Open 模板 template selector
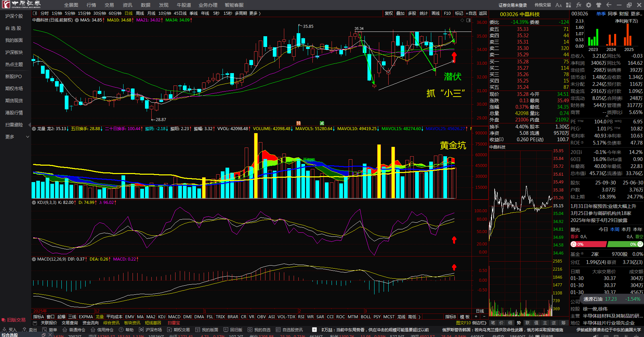This screenshot has width=644, height=337. click(465, 317)
